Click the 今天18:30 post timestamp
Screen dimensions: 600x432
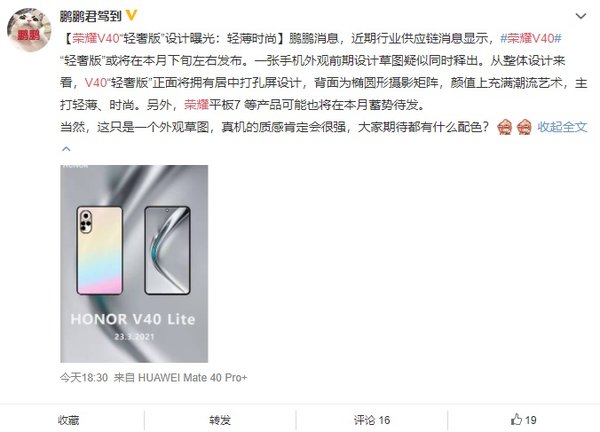click(x=84, y=378)
